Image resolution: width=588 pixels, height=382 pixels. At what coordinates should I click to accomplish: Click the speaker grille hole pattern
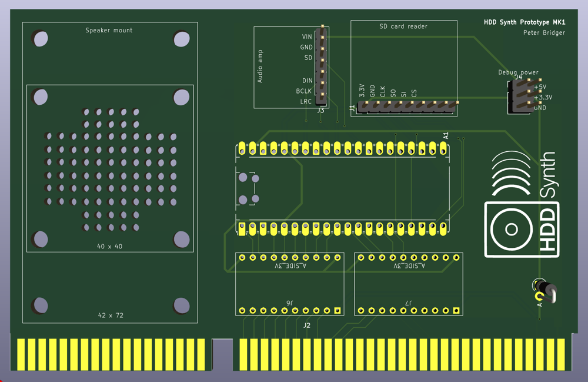111,169
